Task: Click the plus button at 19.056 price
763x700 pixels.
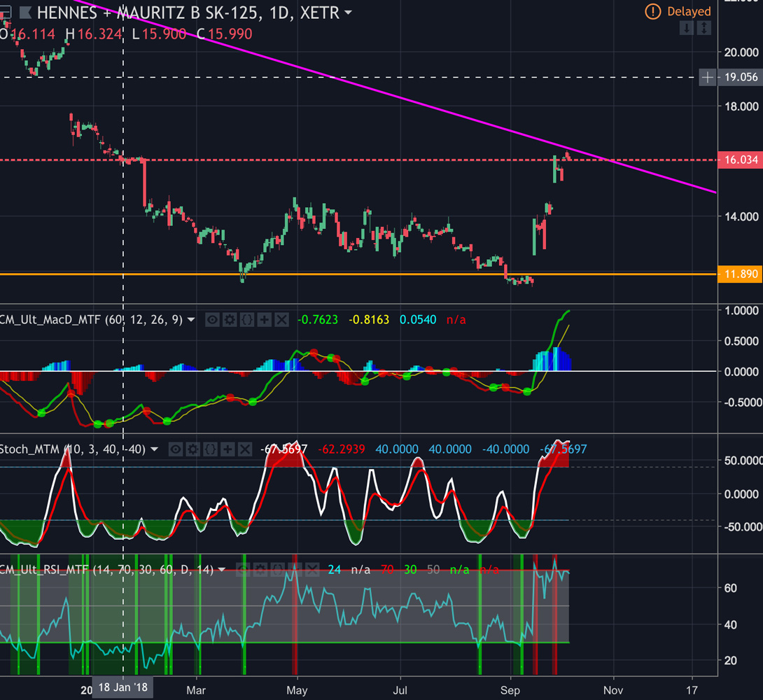Action: 708,77
